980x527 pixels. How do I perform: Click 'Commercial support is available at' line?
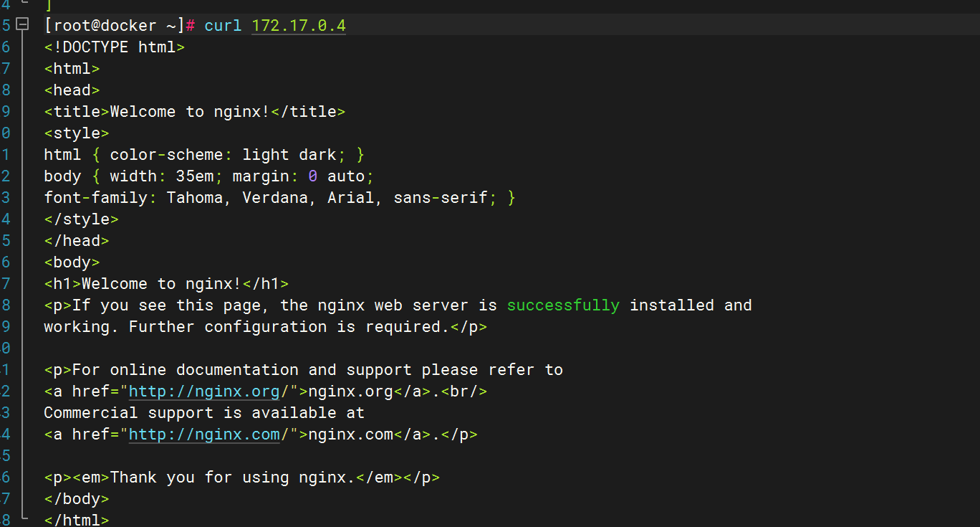tap(204, 413)
